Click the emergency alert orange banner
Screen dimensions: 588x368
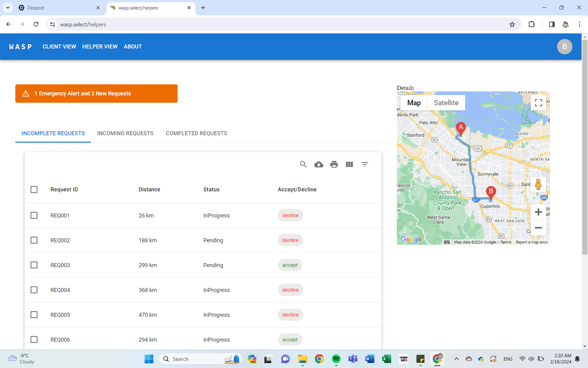[x=96, y=94]
